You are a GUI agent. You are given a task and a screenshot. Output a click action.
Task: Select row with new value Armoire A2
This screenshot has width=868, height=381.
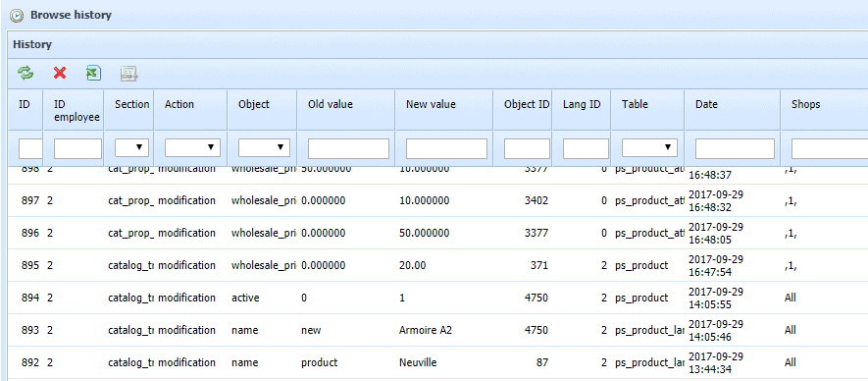click(437, 330)
